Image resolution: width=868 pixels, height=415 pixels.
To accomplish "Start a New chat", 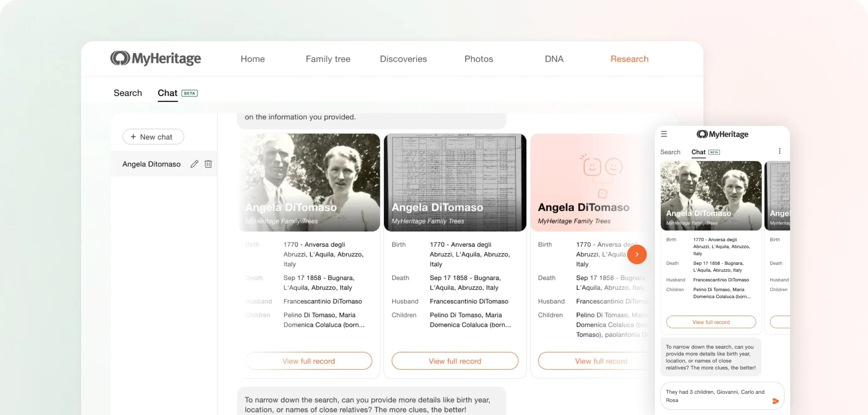I will pos(153,137).
